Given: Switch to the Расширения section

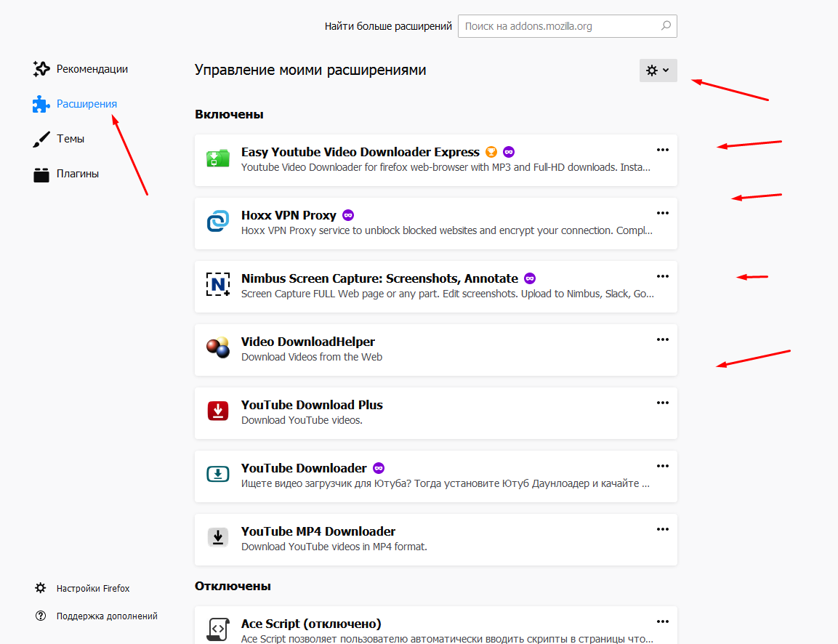Looking at the screenshot, I should [x=86, y=104].
